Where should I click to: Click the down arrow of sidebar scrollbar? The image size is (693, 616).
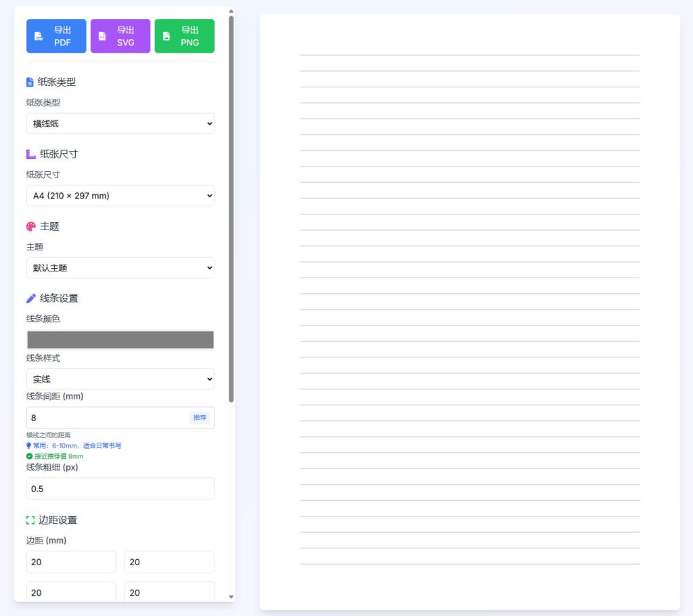click(x=231, y=596)
